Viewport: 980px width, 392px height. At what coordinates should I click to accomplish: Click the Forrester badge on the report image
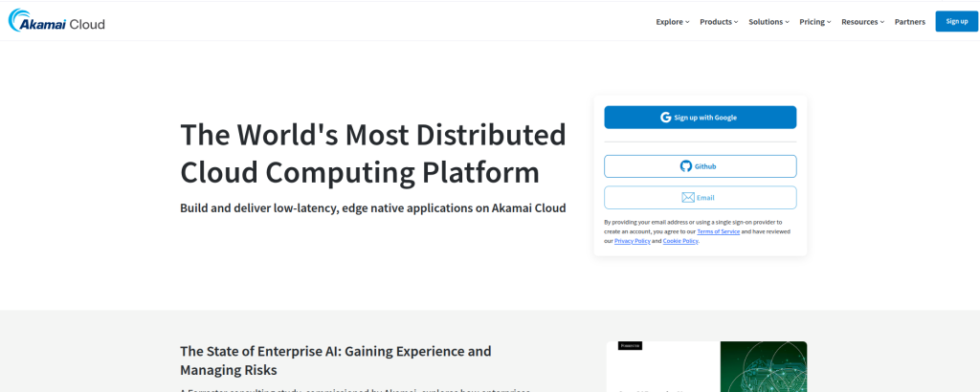[630, 346]
